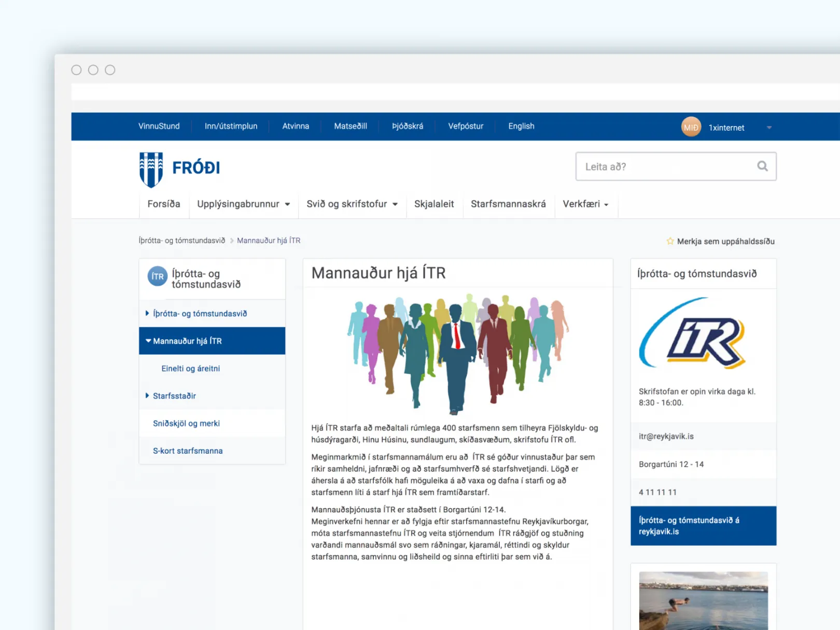Image resolution: width=840 pixels, height=630 pixels.
Task: Go to Starfsmannaskrá in navigation
Action: click(508, 204)
